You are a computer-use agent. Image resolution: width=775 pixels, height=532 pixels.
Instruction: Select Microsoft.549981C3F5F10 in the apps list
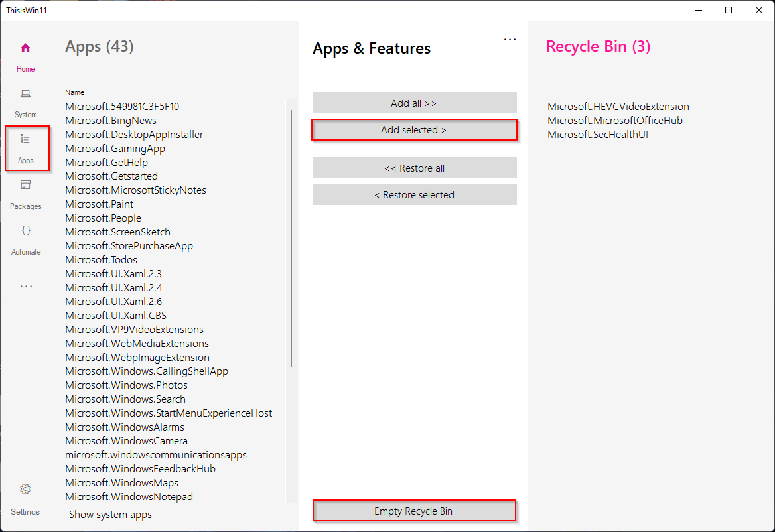122,107
